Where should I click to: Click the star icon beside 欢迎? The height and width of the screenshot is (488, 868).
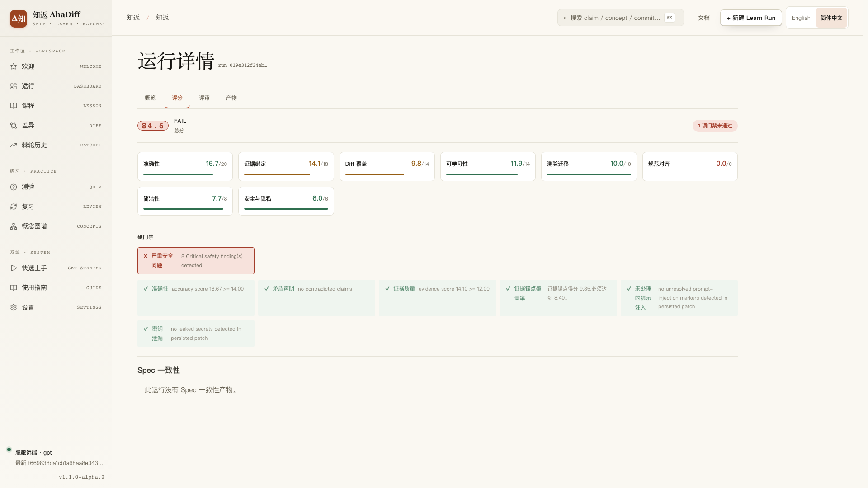pyautogui.click(x=14, y=66)
